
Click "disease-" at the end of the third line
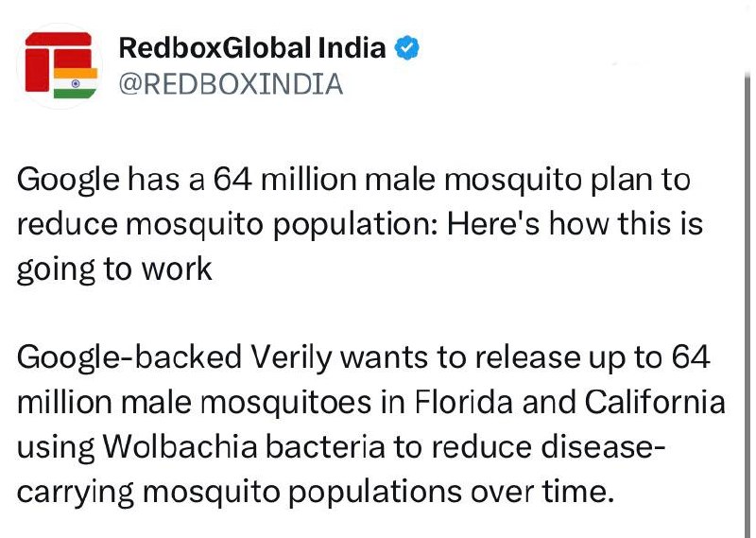tap(604, 447)
